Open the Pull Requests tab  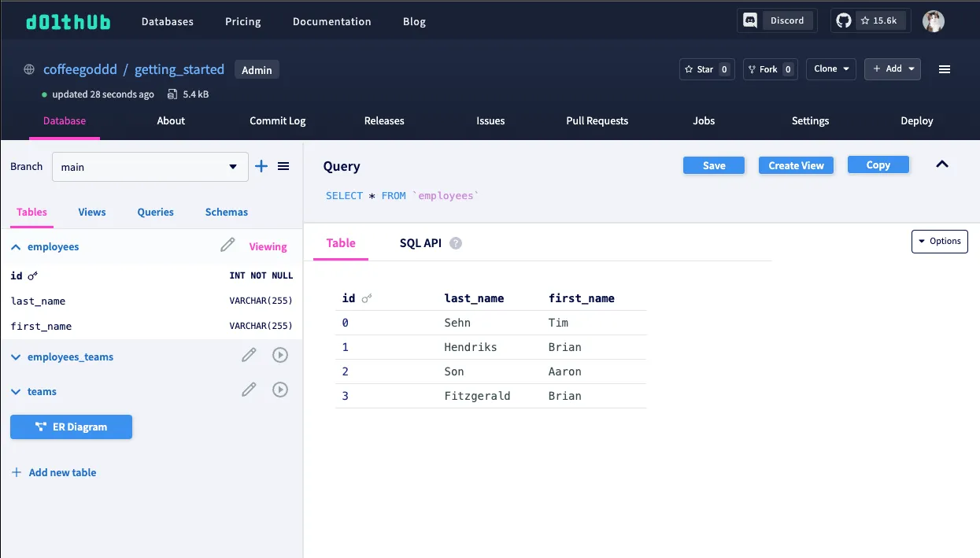(597, 121)
